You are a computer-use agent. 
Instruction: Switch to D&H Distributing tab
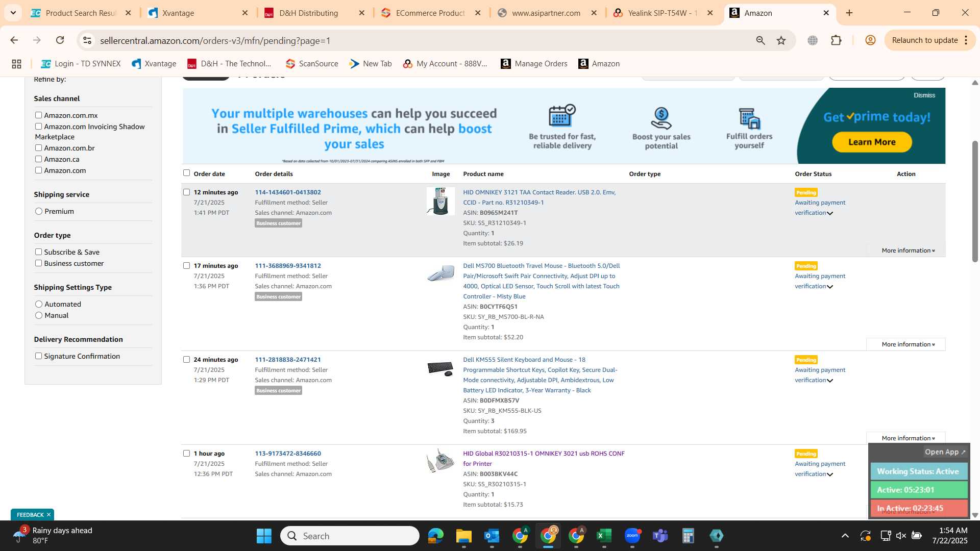[314, 13]
